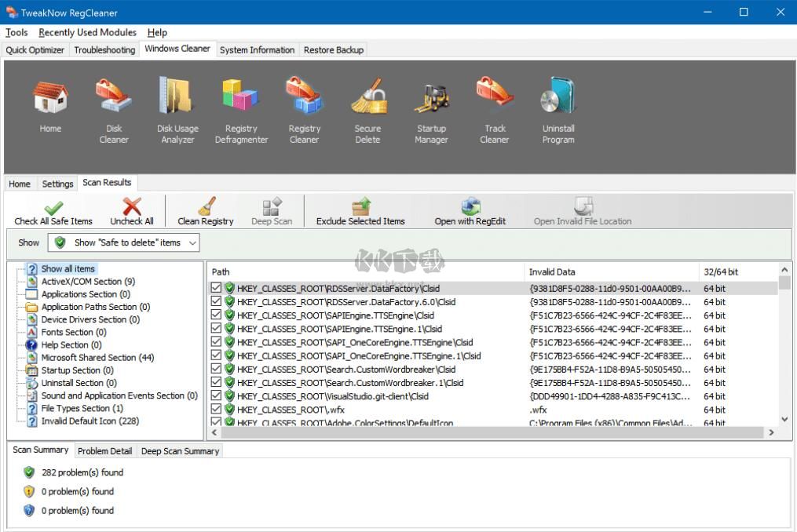Viewport: 797px width, 532px height.
Task: Click results list scroll down arrow
Action: pyautogui.click(x=784, y=420)
